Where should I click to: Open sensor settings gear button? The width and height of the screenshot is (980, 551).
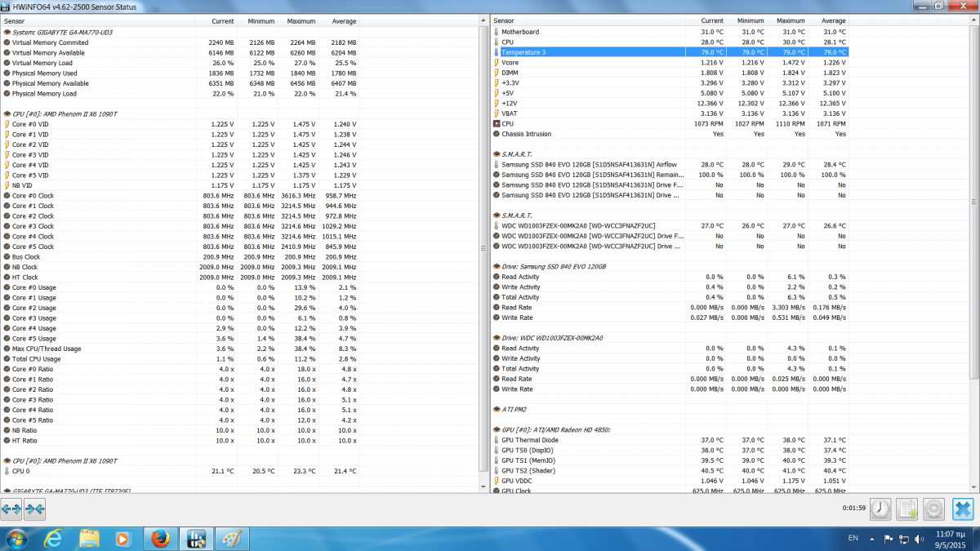tap(933, 509)
